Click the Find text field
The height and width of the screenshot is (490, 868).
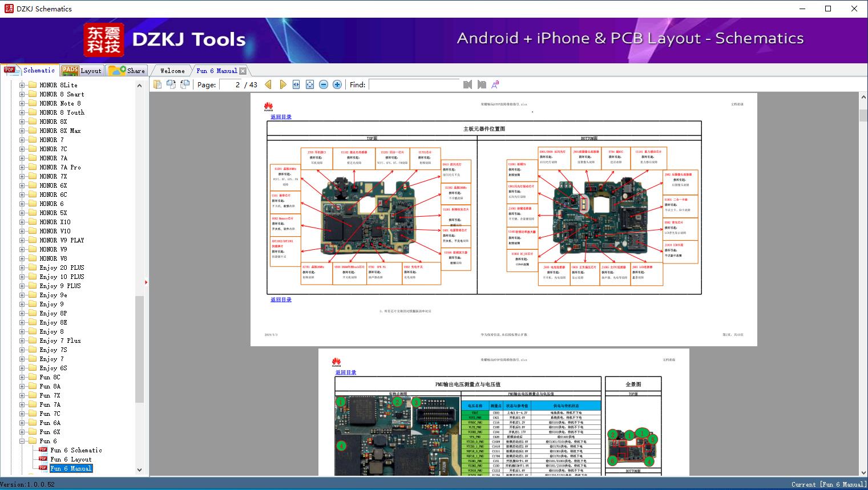click(x=414, y=84)
